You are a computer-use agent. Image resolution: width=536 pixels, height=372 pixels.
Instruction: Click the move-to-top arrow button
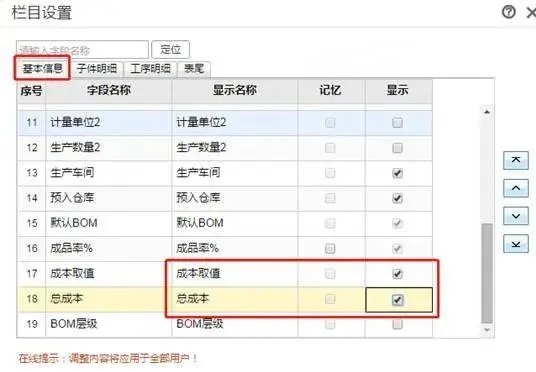click(516, 161)
